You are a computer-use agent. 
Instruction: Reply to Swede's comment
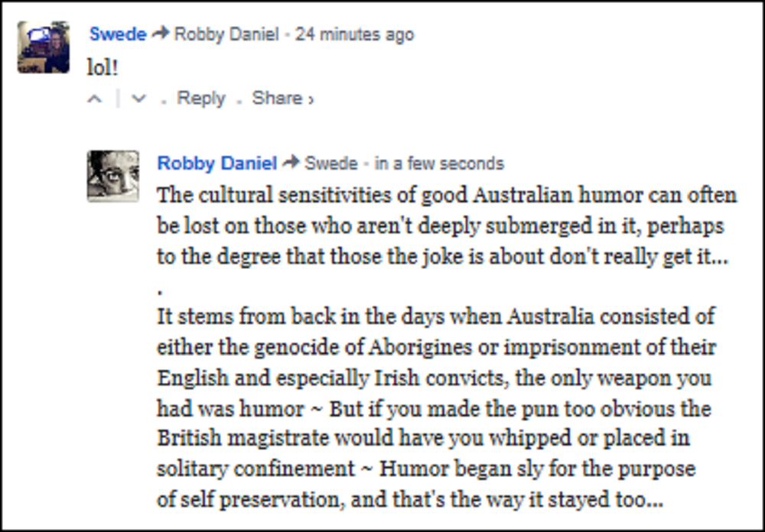[x=201, y=99]
